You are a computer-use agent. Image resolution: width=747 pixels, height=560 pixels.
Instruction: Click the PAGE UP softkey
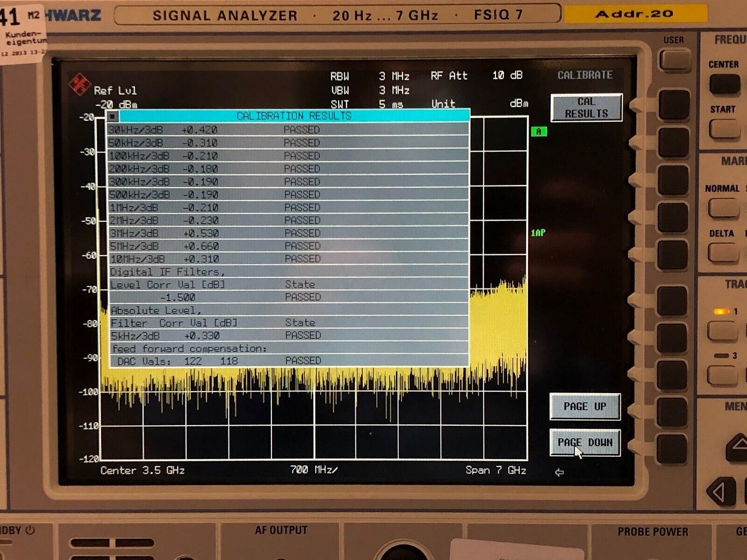(585, 407)
